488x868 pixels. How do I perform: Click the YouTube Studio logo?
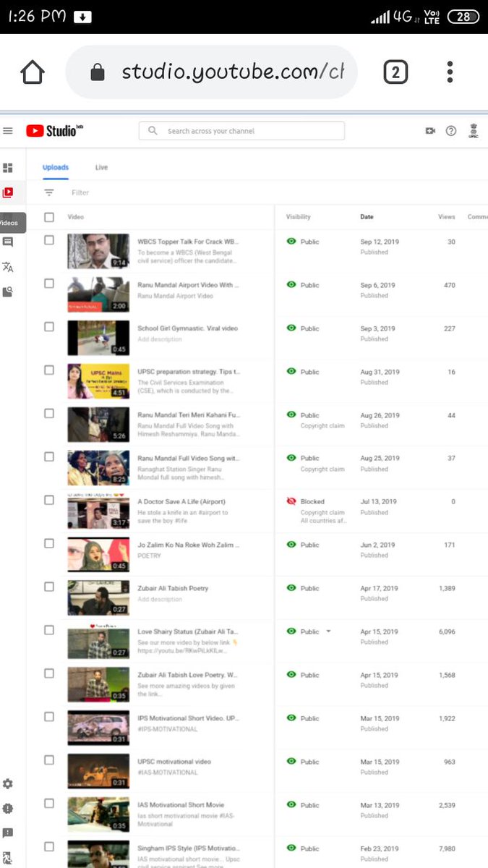(x=56, y=131)
